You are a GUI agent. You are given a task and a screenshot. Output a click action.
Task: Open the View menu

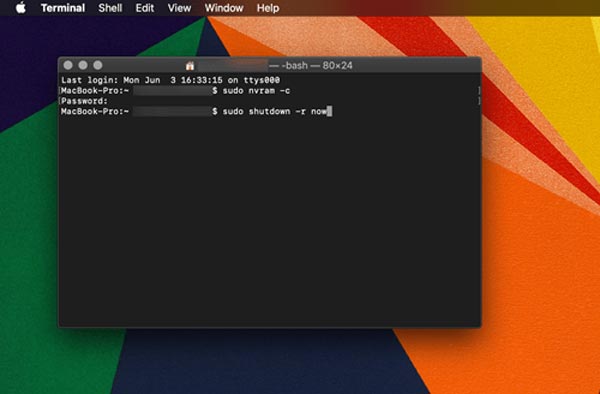[x=179, y=8]
